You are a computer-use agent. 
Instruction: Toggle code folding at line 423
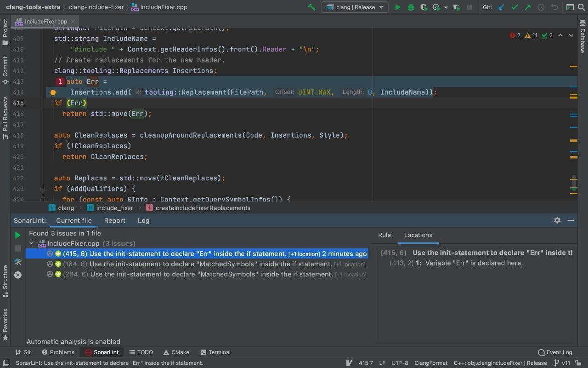[x=43, y=189]
